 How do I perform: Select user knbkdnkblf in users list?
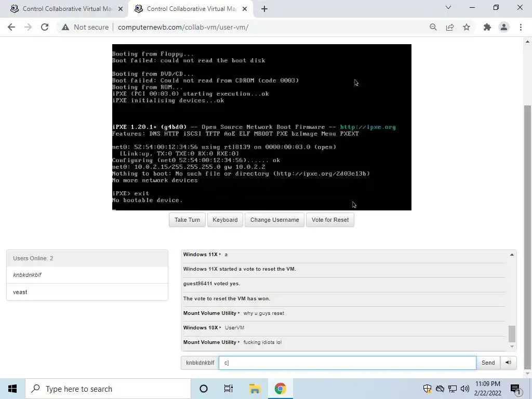[87, 275]
